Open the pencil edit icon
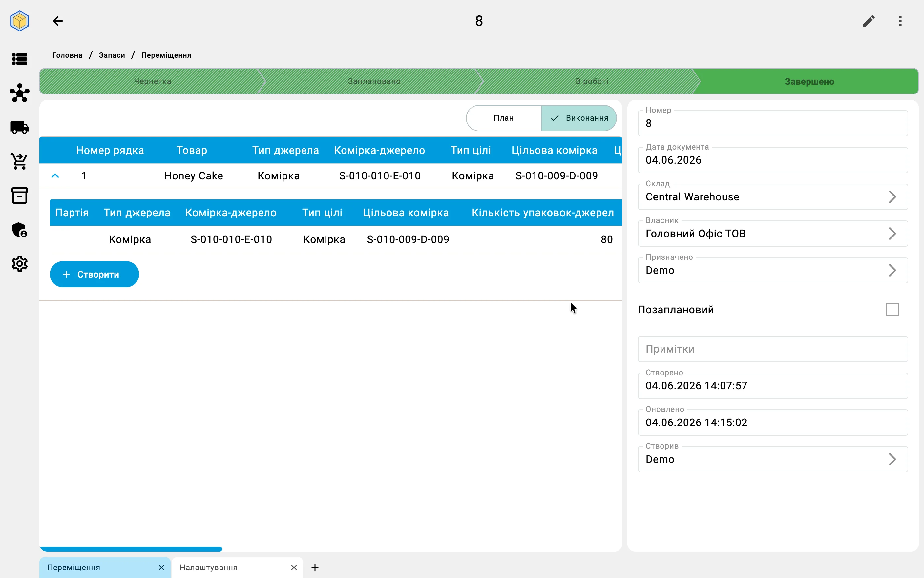 [x=869, y=21]
